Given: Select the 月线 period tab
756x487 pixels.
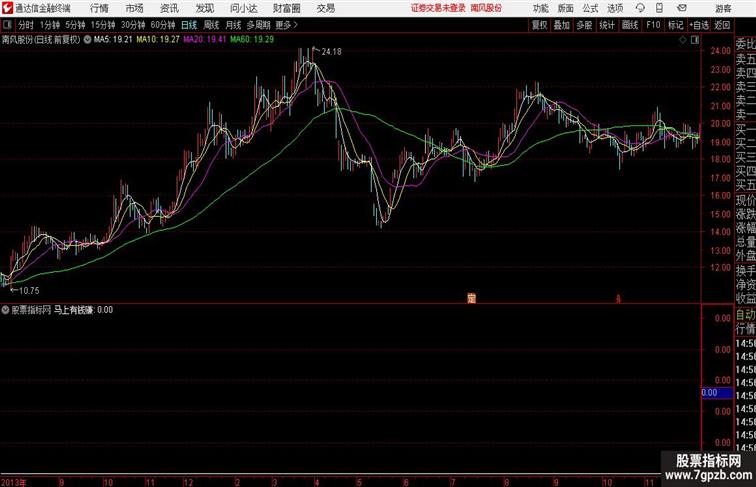Looking at the screenshot, I should [233, 25].
